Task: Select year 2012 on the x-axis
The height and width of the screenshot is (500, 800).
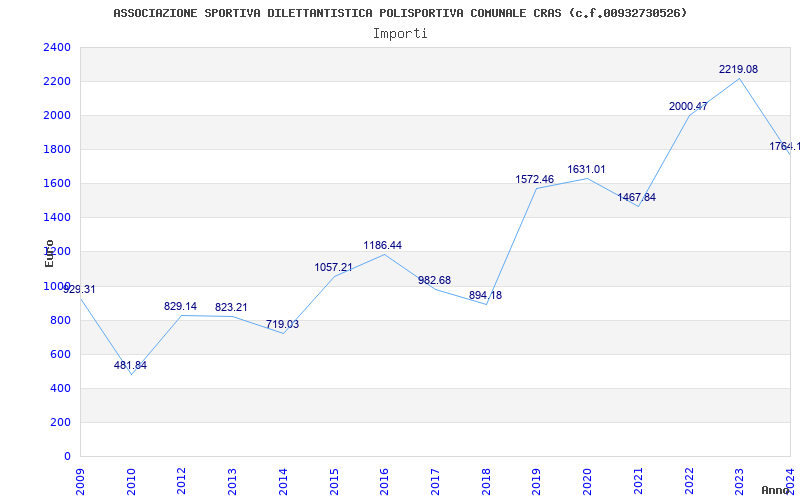Action: (182, 481)
